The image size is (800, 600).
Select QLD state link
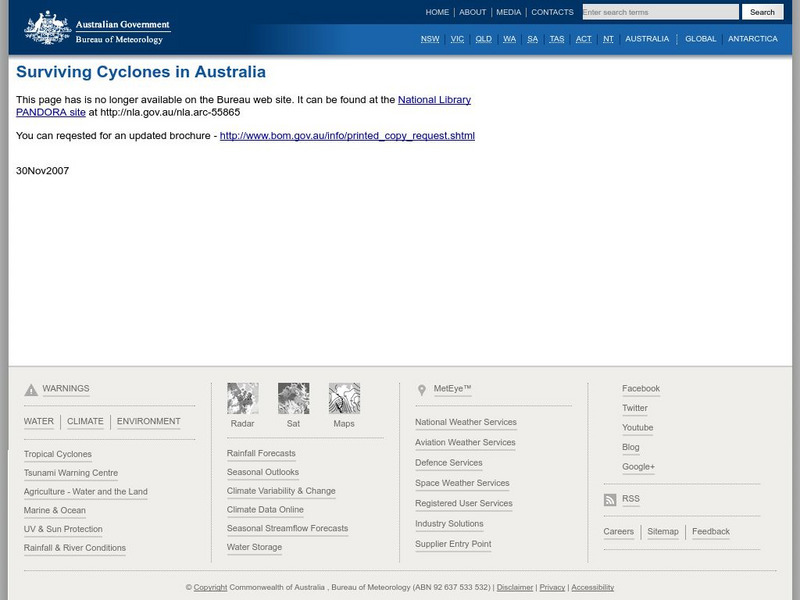pyautogui.click(x=484, y=39)
